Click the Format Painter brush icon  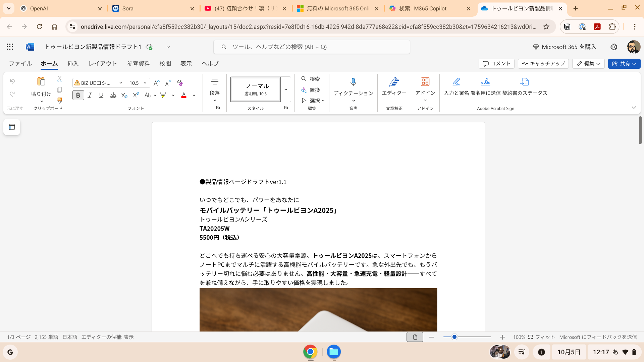[x=60, y=101]
